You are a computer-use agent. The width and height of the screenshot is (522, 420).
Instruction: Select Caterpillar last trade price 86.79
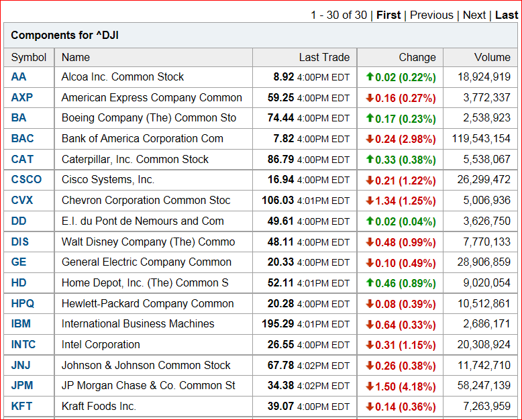(280, 159)
